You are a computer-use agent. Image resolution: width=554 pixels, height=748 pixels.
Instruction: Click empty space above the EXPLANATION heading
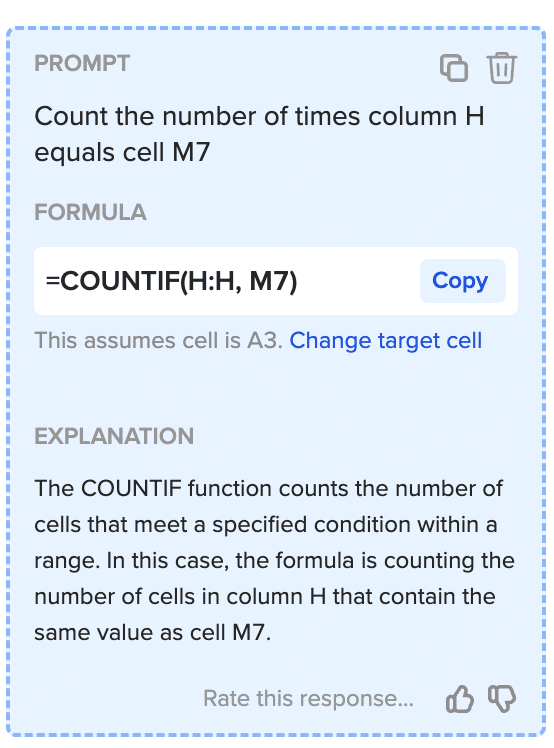[x=276, y=389]
